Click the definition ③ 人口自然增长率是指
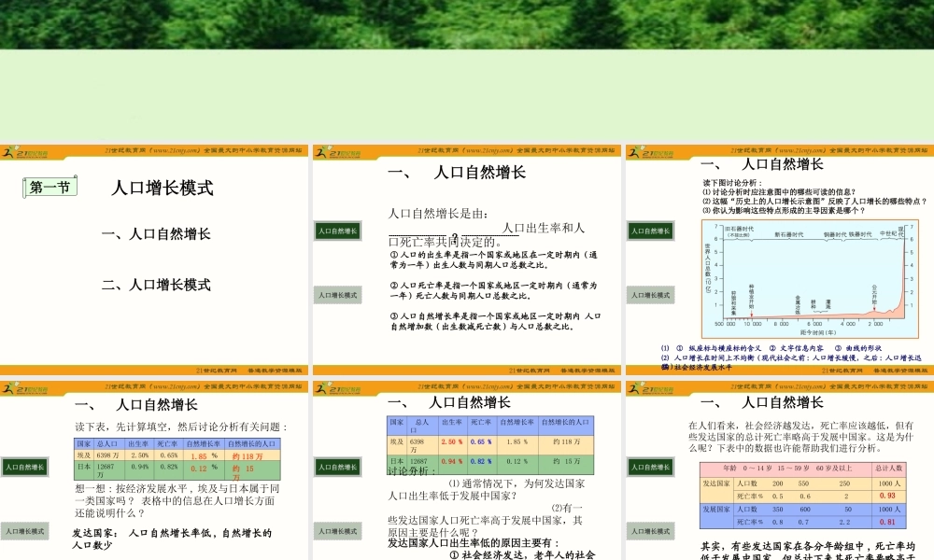 click(496, 321)
